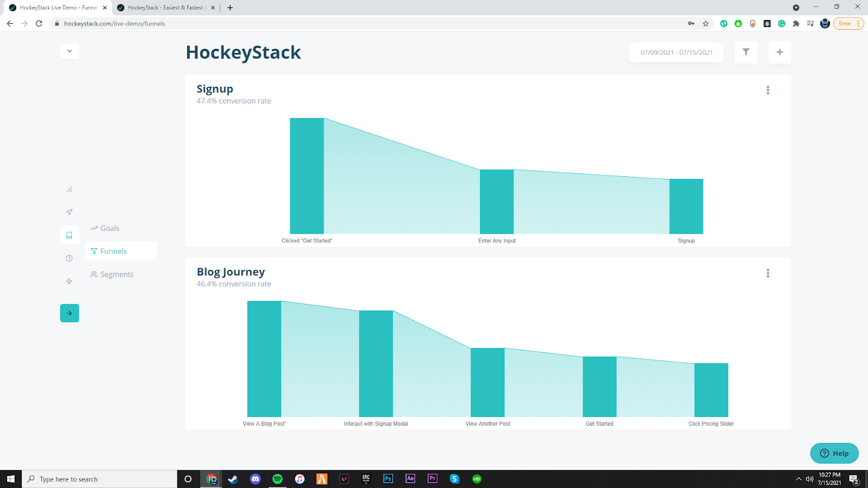Click the Grammarly extension icon
This screenshot has width=868, height=488.
[x=782, y=23]
